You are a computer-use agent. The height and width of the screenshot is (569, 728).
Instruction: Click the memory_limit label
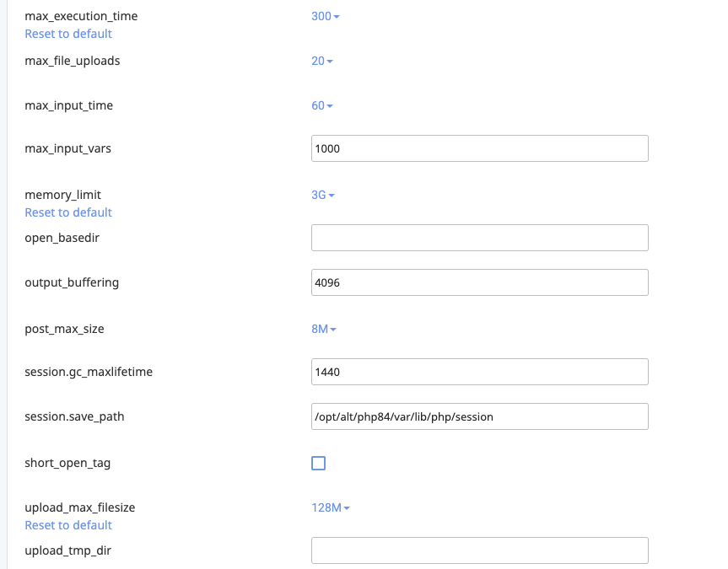(62, 195)
